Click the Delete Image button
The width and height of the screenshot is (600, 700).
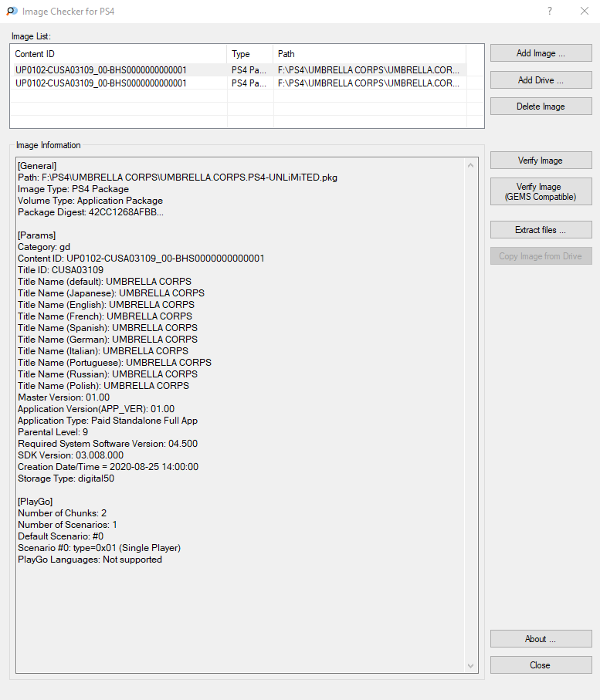coord(541,107)
